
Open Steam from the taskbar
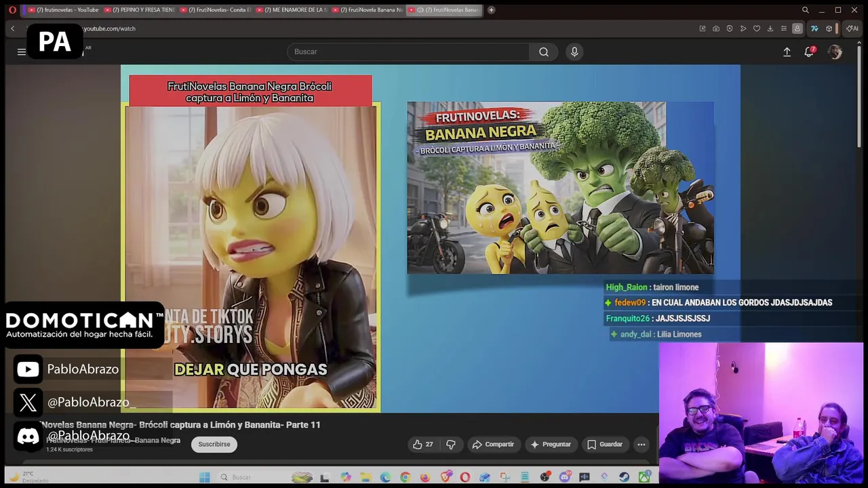(623, 477)
